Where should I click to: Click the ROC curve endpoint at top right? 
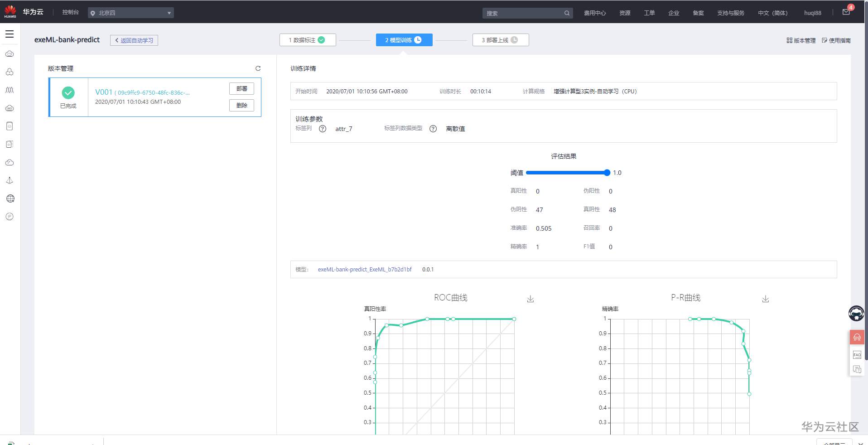514,319
